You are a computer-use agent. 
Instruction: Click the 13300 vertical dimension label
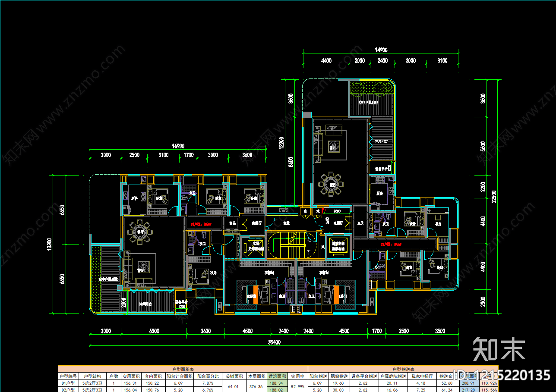50,244
